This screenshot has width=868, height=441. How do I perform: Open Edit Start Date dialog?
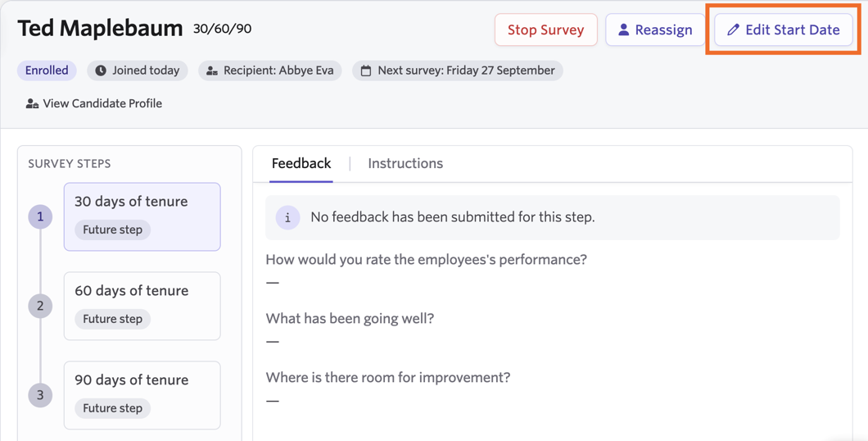pos(784,30)
